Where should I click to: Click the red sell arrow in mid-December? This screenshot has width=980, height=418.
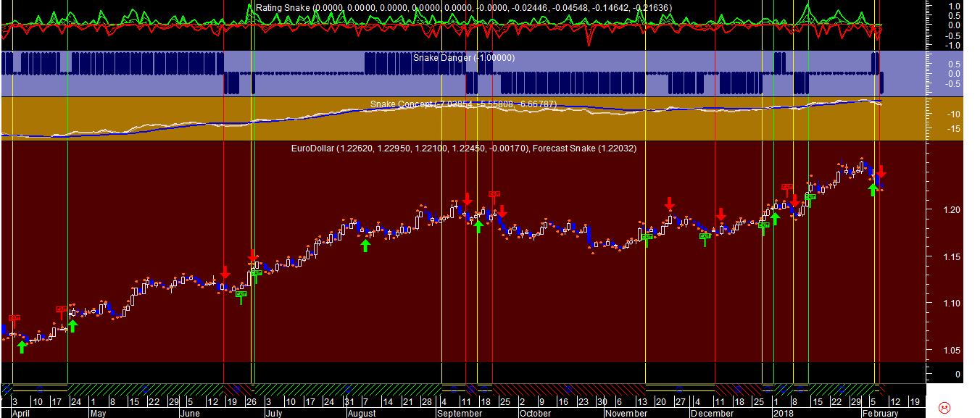point(721,214)
